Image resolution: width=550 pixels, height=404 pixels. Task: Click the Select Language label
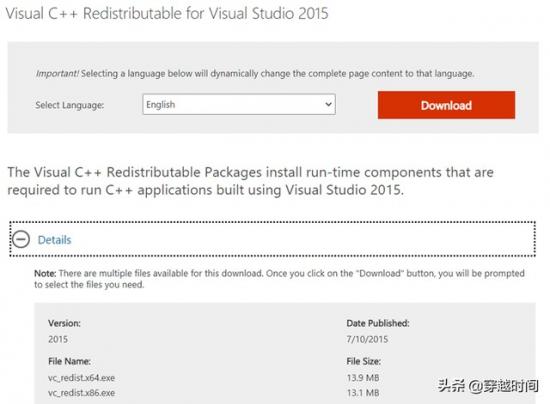69,105
